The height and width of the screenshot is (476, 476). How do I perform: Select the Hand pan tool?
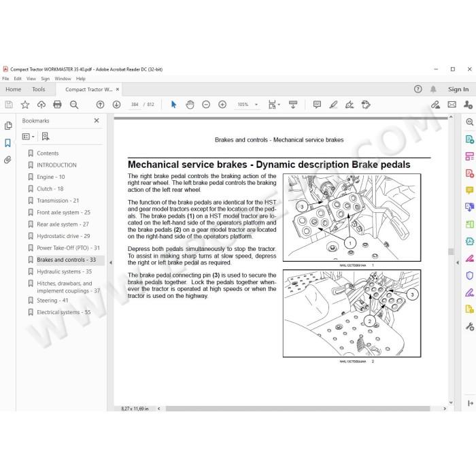click(190, 105)
